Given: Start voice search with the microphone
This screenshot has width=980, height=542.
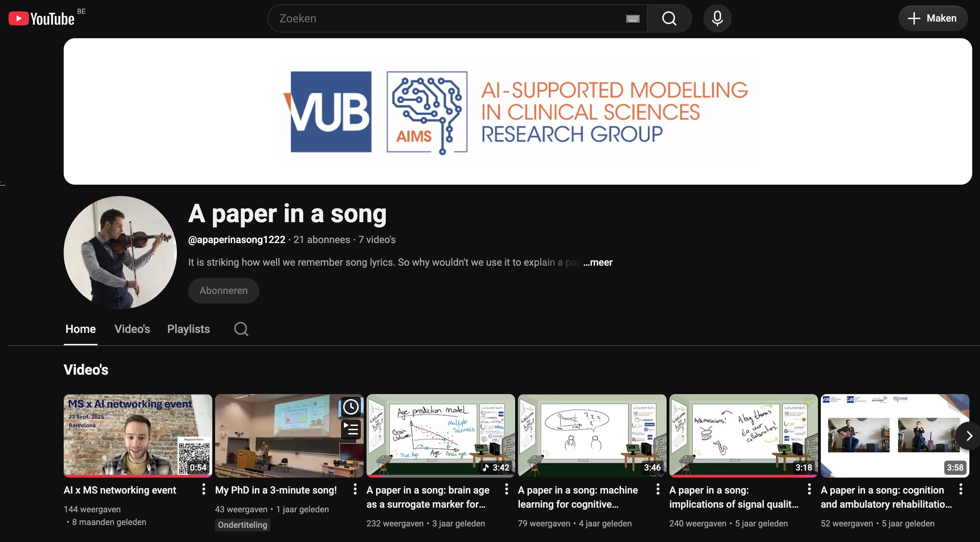Looking at the screenshot, I should tap(717, 18).
